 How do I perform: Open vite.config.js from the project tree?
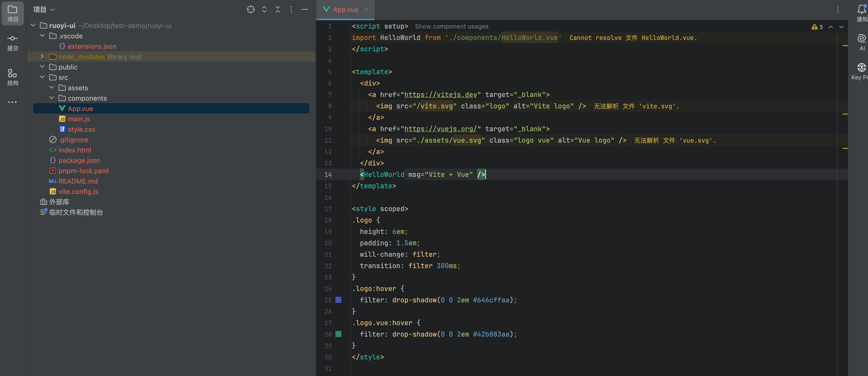[x=74, y=192]
